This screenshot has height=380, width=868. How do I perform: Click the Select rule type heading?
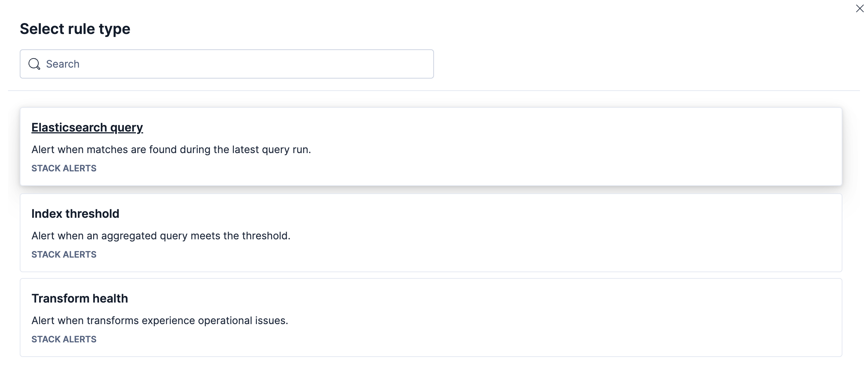[75, 28]
